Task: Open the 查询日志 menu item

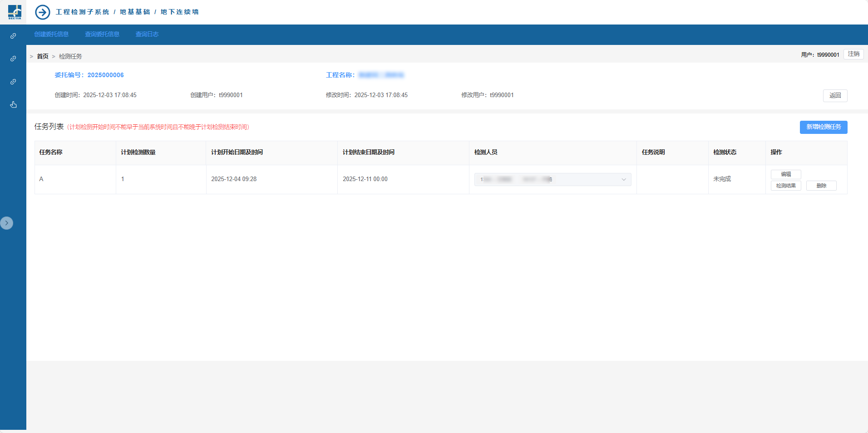Action: pyautogui.click(x=147, y=34)
